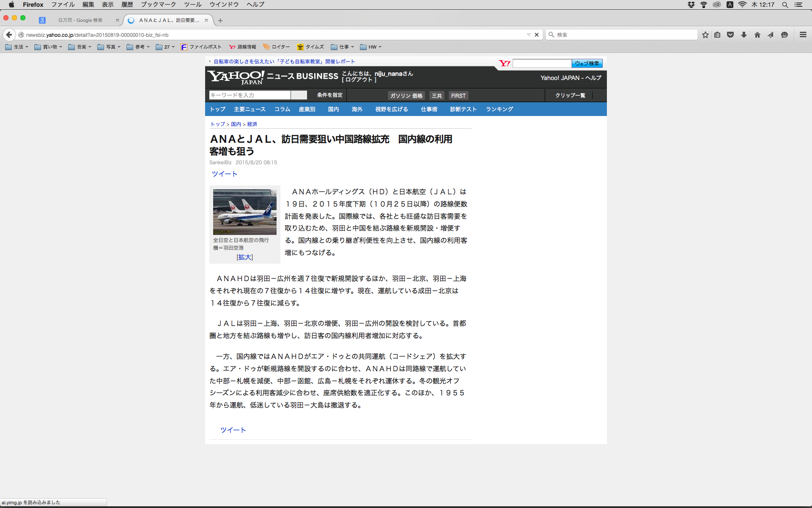Click the back navigation arrow

click(9, 35)
